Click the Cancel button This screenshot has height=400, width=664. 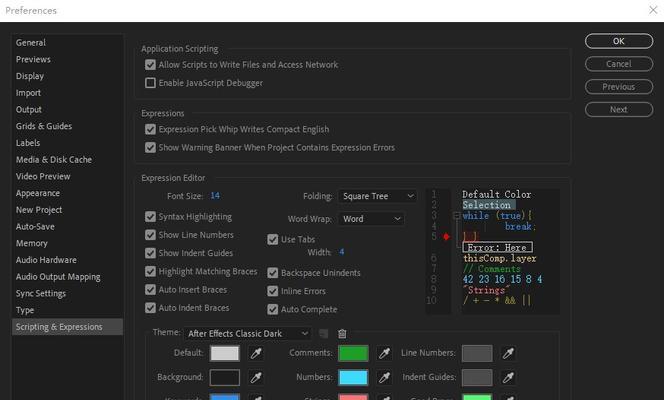coord(619,64)
